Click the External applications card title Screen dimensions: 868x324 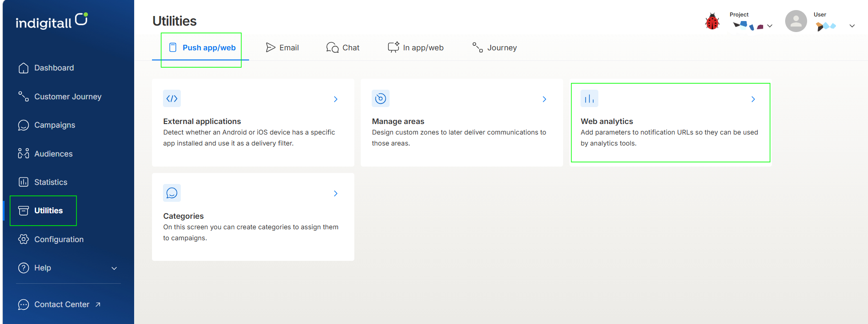202,121
